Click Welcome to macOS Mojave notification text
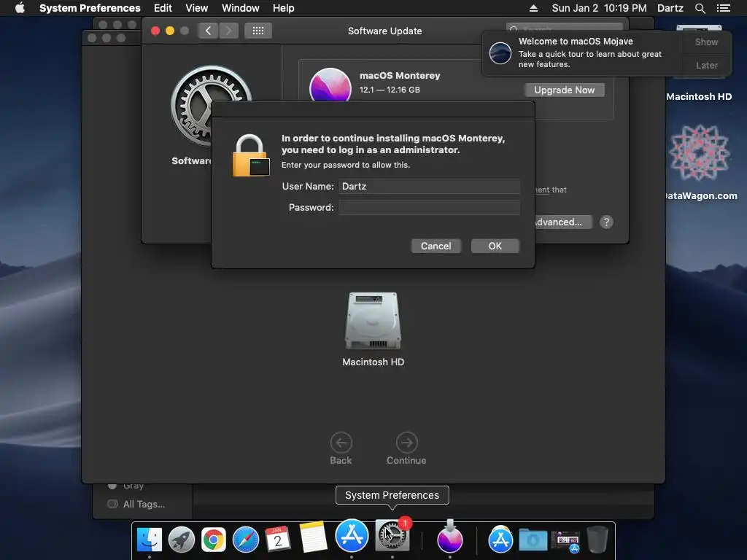The width and height of the screenshot is (747, 560). tap(576, 42)
